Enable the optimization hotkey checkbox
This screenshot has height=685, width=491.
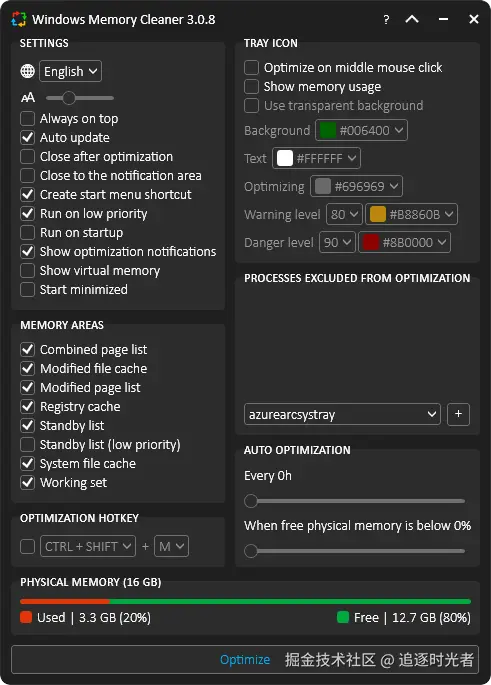[x=28, y=546]
